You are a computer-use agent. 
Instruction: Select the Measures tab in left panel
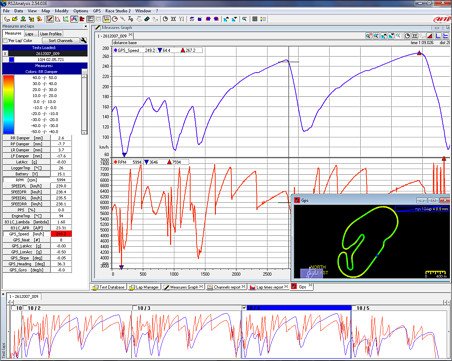[13, 33]
